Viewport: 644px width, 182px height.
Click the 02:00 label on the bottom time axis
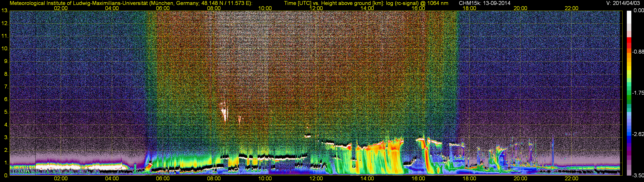pos(61,179)
